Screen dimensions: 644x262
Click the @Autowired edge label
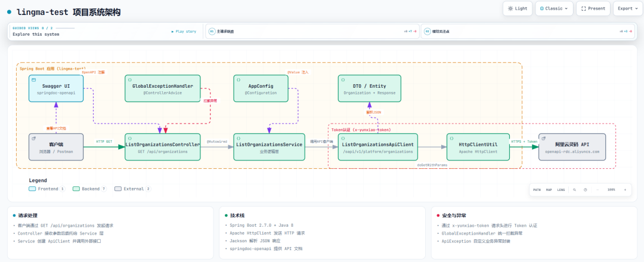tap(216, 141)
